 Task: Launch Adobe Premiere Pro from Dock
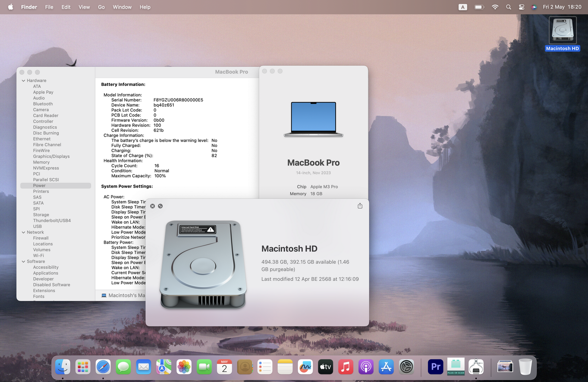(x=436, y=367)
